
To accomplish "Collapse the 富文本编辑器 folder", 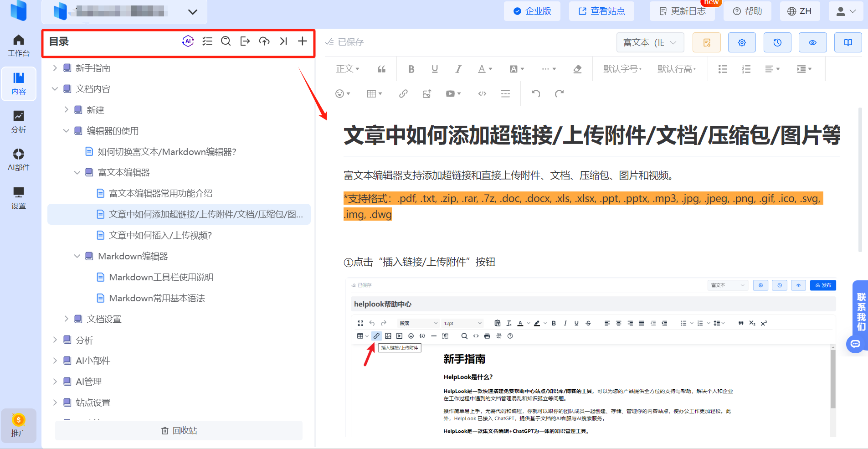I will click(x=77, y=172).
